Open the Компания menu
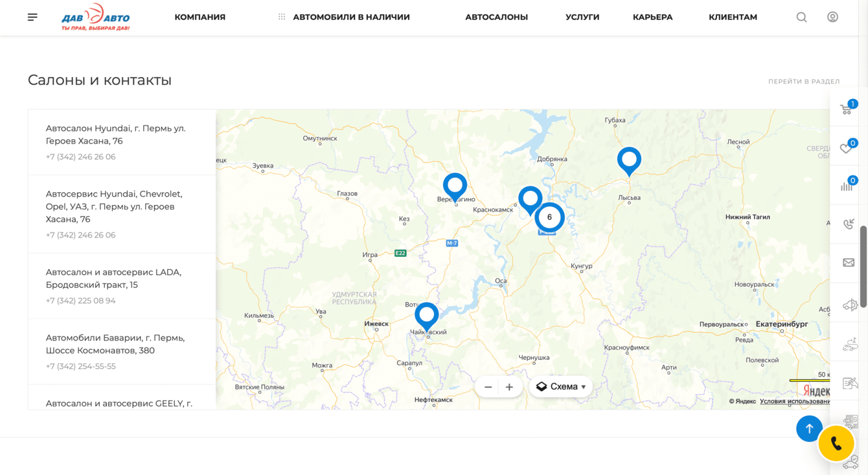This screenshot has height=475, width=868. click(200, 17)
